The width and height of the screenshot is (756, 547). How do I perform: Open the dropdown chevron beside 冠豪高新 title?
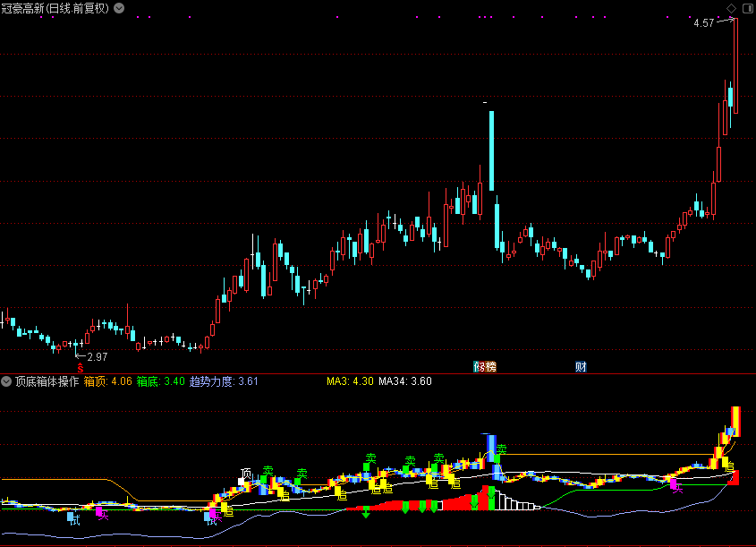click(x=119, y=8)
